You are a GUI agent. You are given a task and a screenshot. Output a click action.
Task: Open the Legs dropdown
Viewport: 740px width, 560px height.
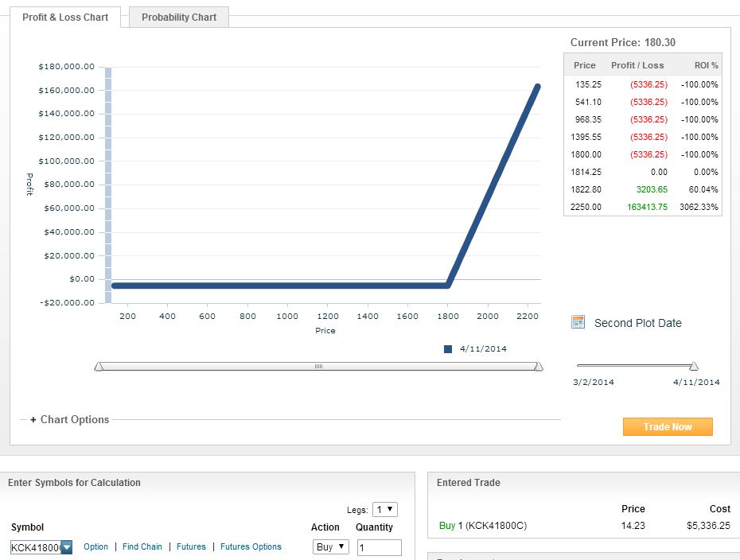[385, 510]
